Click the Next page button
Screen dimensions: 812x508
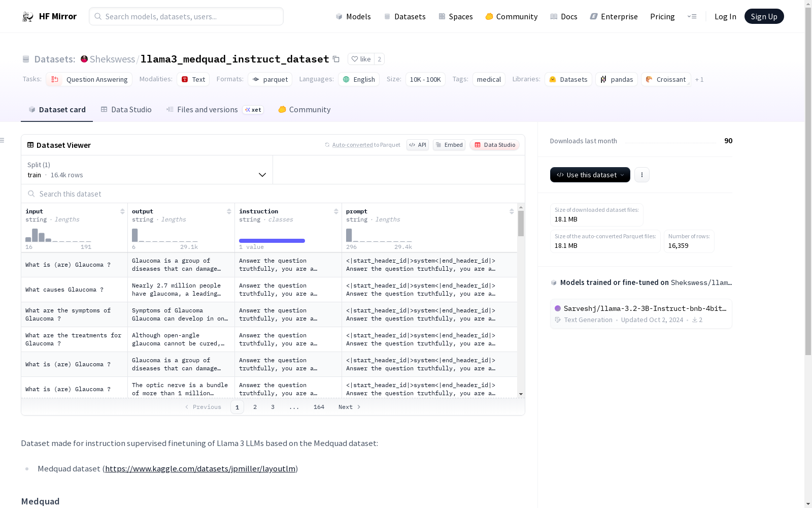(x=350, y=407)
